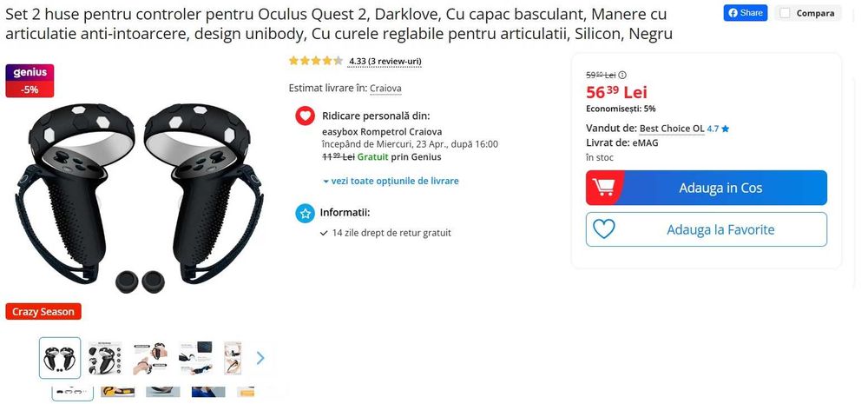Select the second product thumbnail
This screenshot has height=404, width=868.
pos(105,358)
